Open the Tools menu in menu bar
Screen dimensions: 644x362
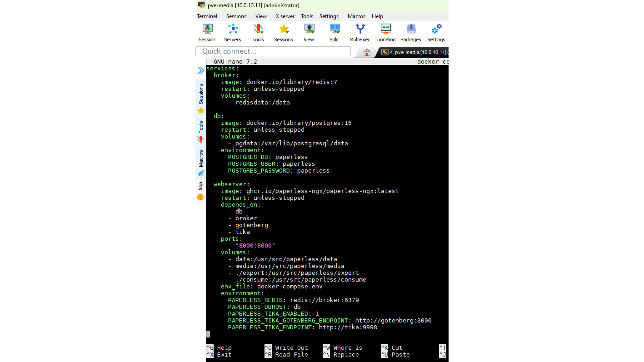(x=307, y=16)
